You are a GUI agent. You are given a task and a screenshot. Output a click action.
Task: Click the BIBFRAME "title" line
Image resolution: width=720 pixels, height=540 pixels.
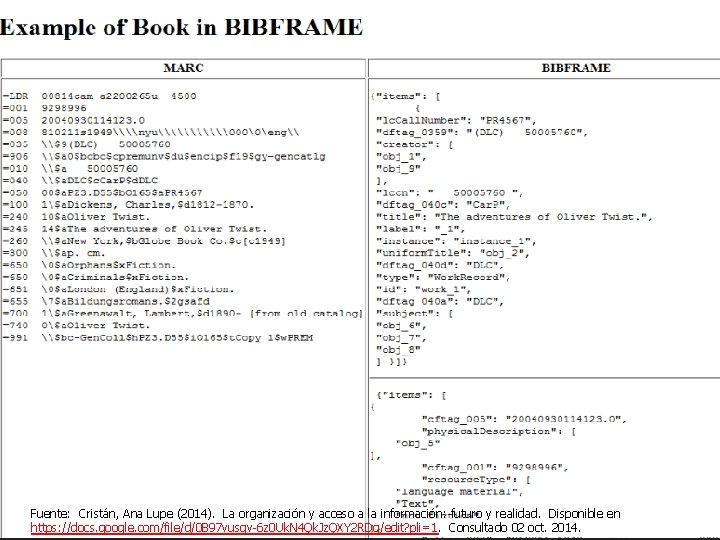click(514, 217)
